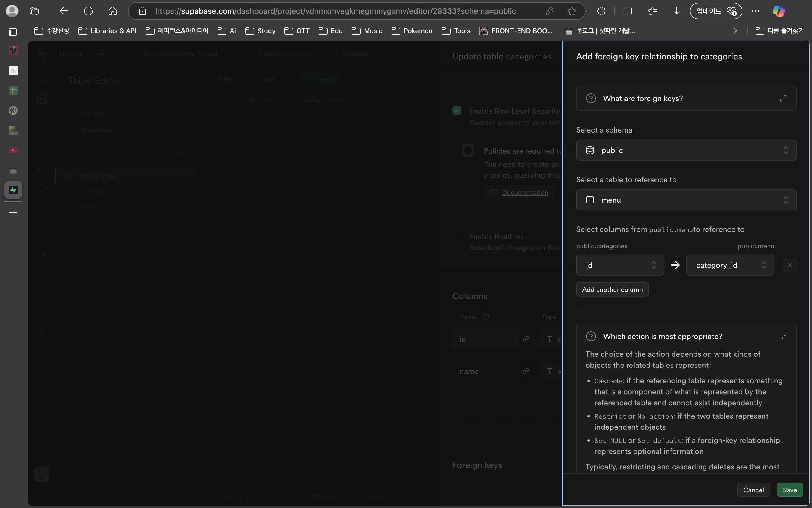Open browser home page icon

(x=113, y=11)
